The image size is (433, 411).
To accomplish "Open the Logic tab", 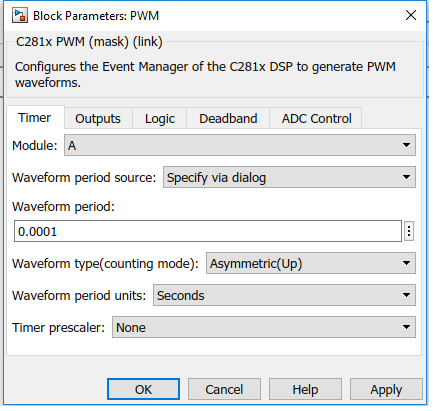I will tap(160, 118).
